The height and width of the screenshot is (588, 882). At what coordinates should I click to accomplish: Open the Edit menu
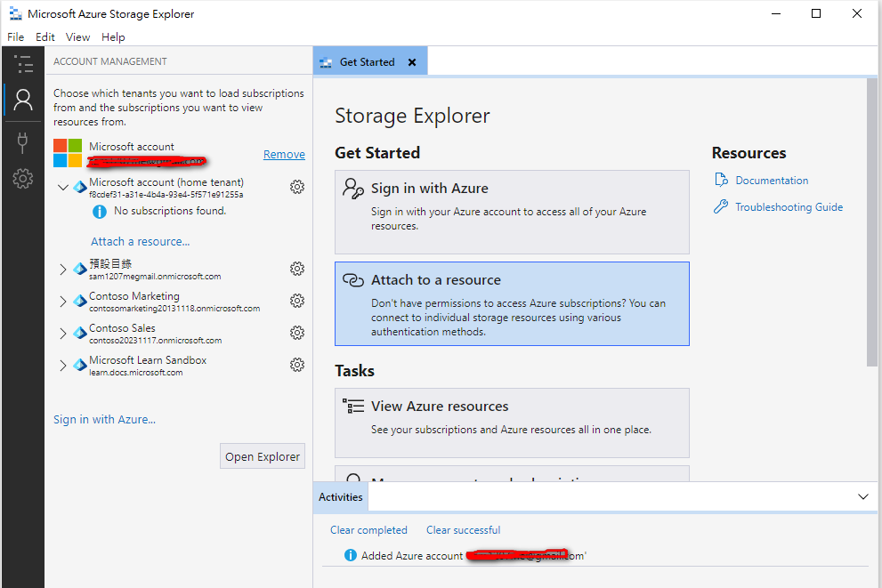click(45, 37)
